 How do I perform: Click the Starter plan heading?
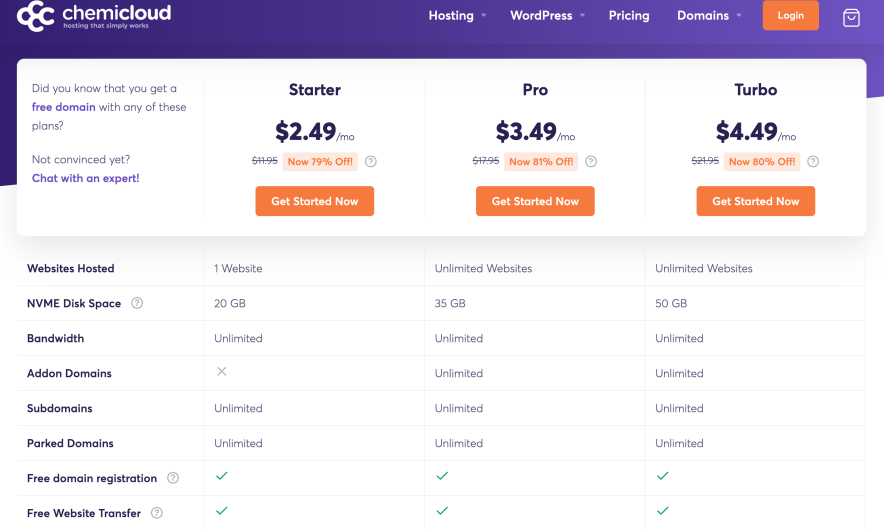315,90
